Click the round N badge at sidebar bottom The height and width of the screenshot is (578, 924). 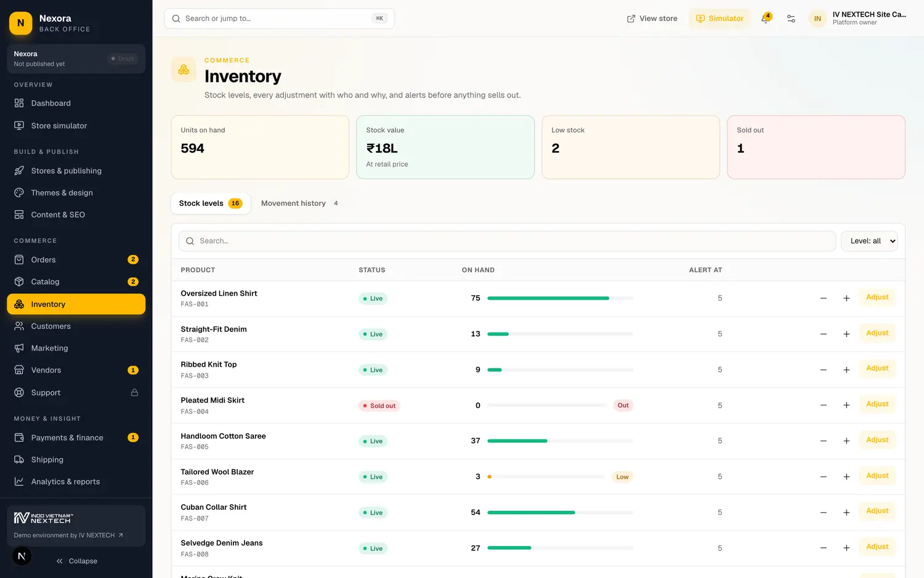coord(22,556)
